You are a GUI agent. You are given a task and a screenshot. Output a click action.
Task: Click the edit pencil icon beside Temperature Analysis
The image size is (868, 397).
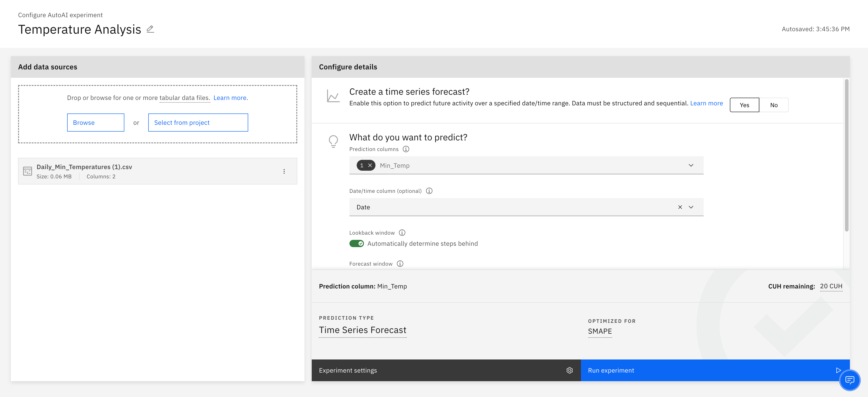click(x=150, y=29)
